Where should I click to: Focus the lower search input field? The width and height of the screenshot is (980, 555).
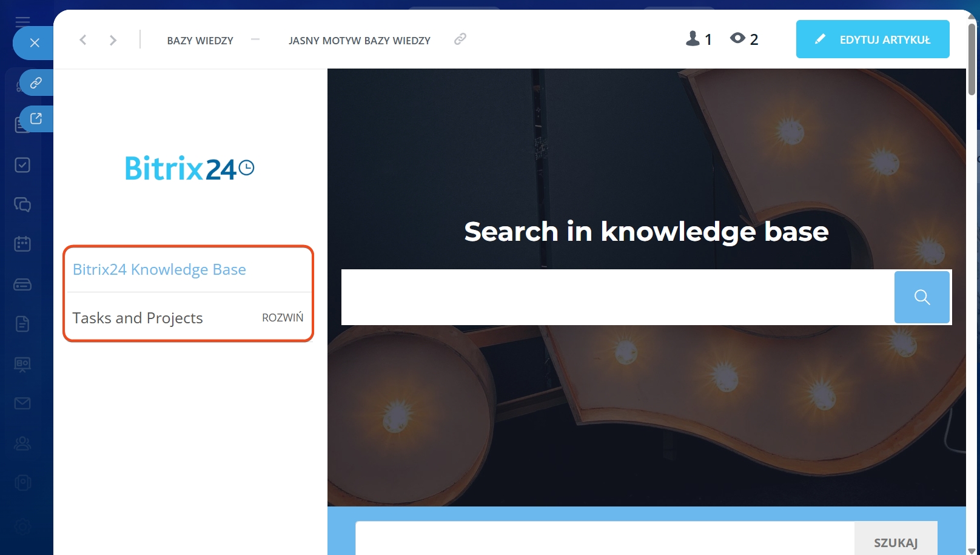605,539
